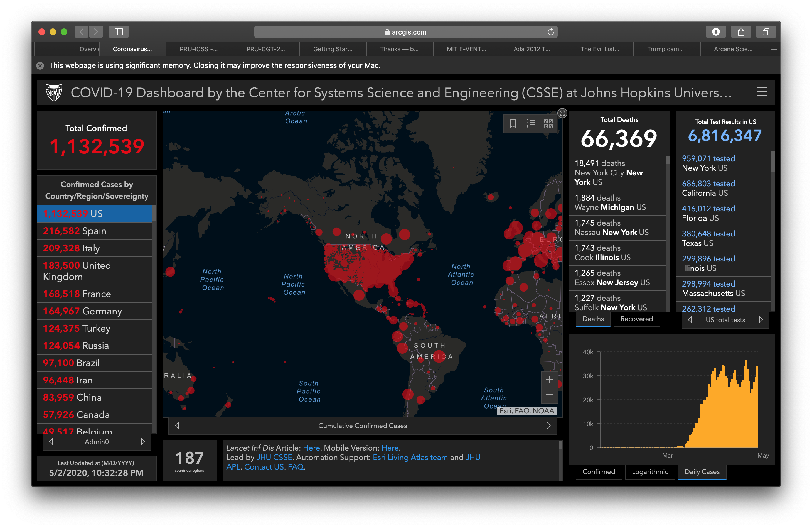This screenshot has width=812, height=528.
Task: Show the Daily Cases chart tab
Action: pyautogui.click(x=702, y=472)
